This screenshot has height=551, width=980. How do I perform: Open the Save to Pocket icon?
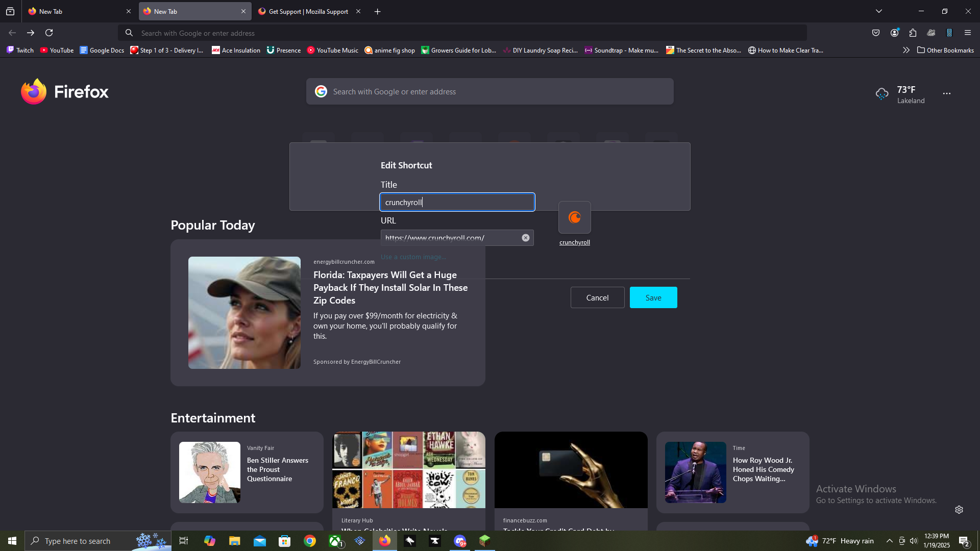pyautogui.click(x=876, y=33)
